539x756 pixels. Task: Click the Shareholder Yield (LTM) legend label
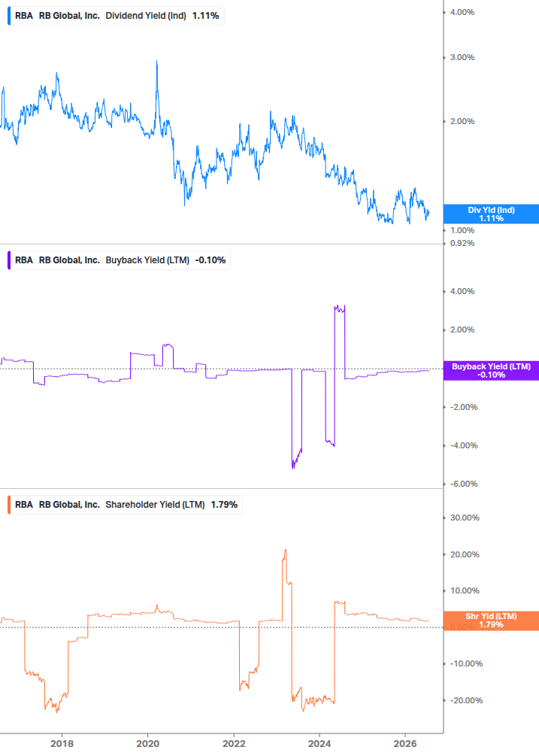pos(155,504)
